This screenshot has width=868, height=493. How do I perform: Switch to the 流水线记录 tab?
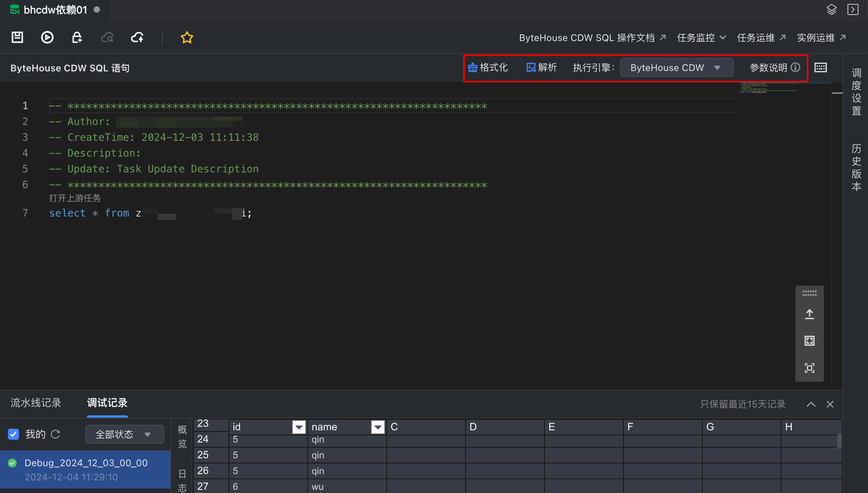coord(36,403)
